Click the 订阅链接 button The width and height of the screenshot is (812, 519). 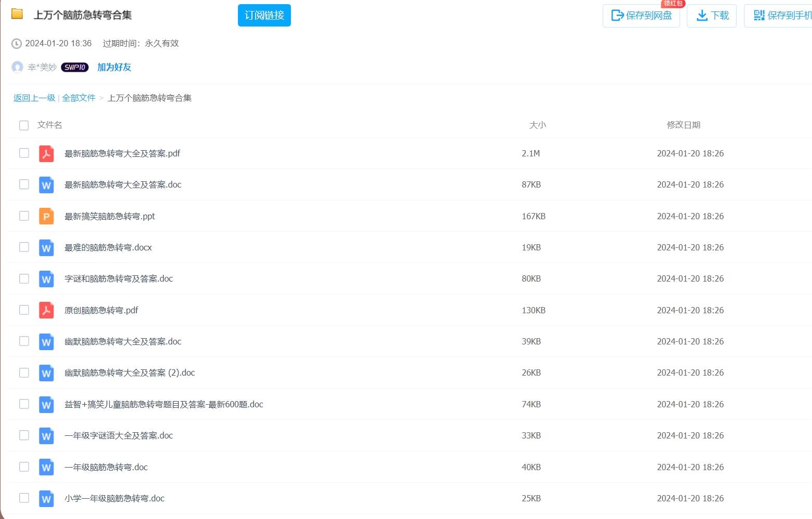[264, 15]
